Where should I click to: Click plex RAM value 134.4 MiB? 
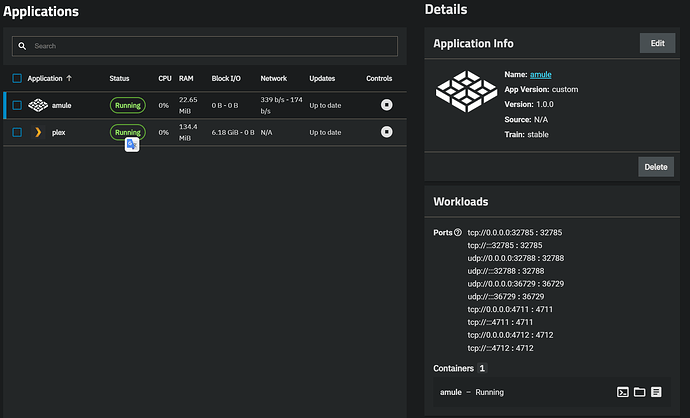coord(188,132)
